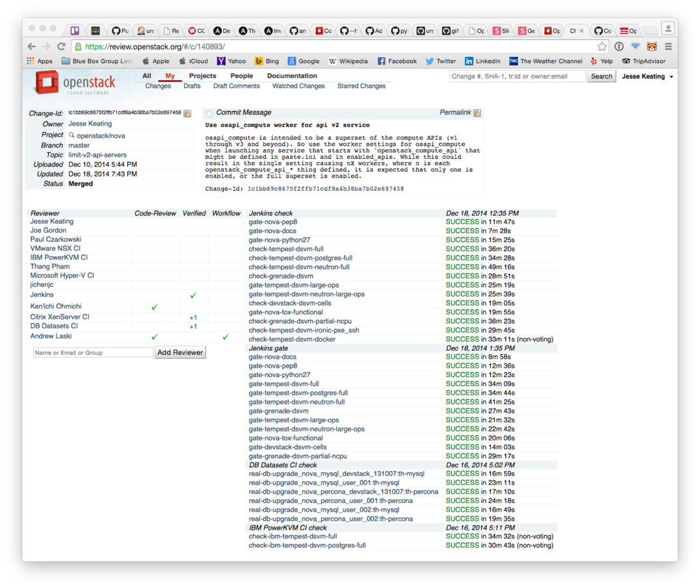Open the Apple bookmark
This screenshot has height=588, width=700.
point(156,61)
